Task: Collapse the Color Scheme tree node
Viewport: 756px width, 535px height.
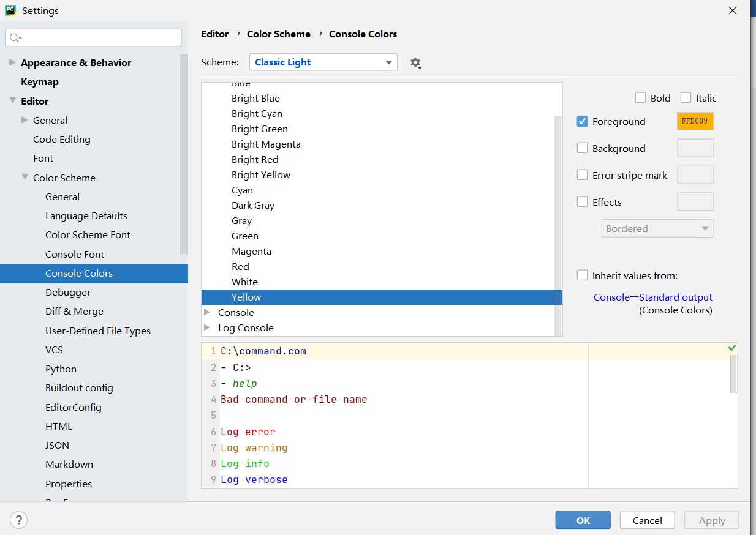Action: [25, 178]
